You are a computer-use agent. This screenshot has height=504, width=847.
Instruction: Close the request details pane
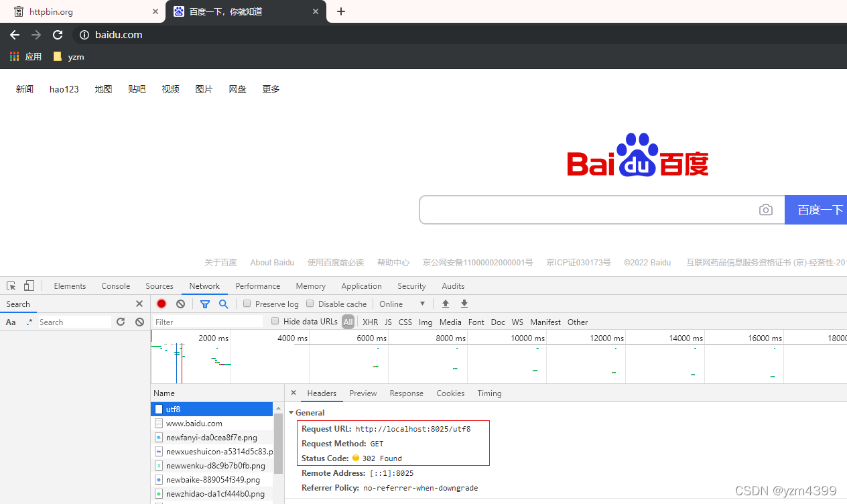[x=293, y=393]
